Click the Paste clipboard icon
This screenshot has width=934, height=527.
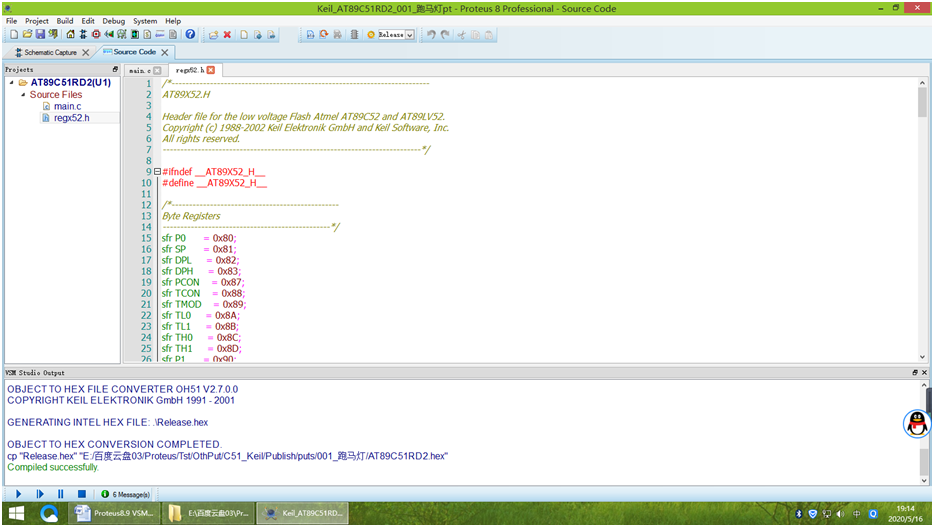[x=489, y=35]
